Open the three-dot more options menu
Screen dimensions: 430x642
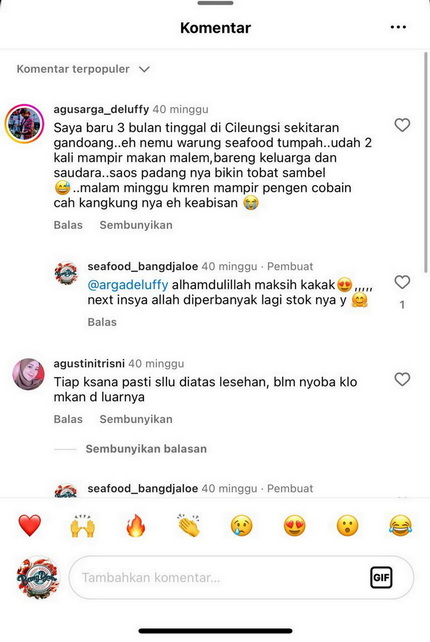pyautogui.click(x=398, y=27)
